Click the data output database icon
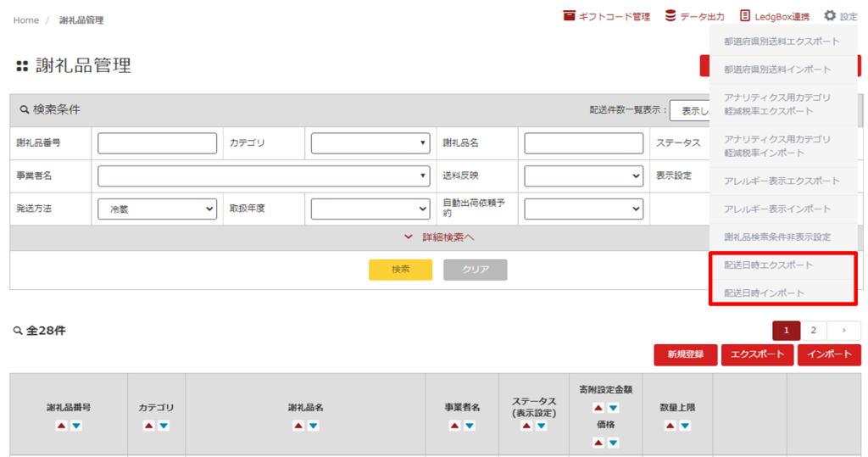Screen dimensions: 868x457 pyautogui.click(x=670, y=16)
